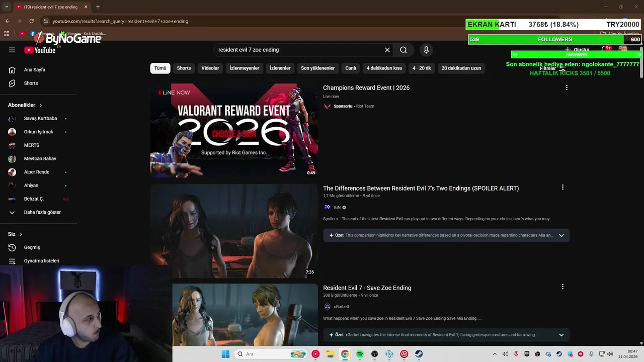644x362 pixels.
Task: Start voice search with microphone icon
Action: (426, 50)
